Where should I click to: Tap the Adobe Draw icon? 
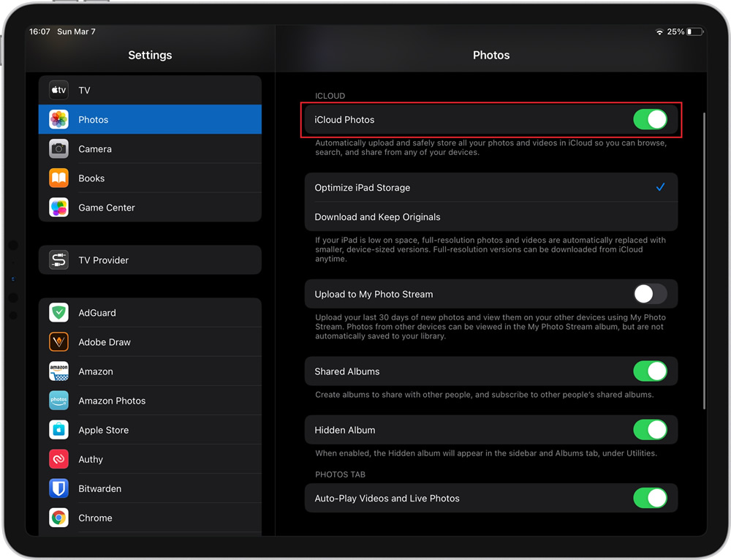(x=58, y=341)
